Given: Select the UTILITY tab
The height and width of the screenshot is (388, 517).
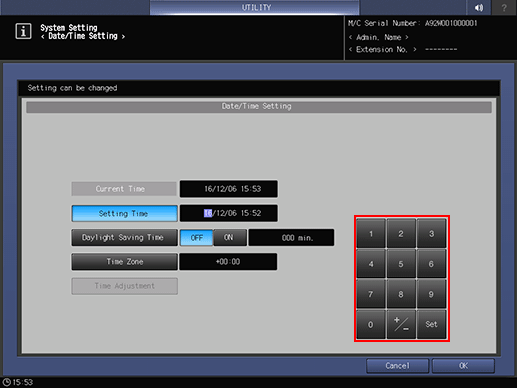Looking at the screenshot, I should click(x=255, y=7).
